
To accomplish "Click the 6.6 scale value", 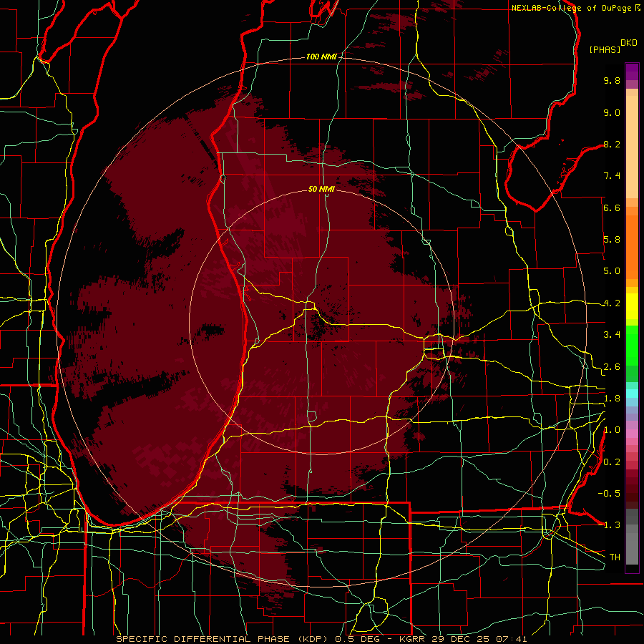I will [612, 208].
